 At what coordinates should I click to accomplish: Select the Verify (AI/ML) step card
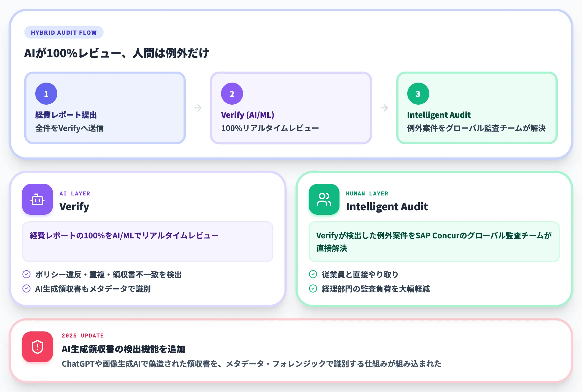click(291, 108)
